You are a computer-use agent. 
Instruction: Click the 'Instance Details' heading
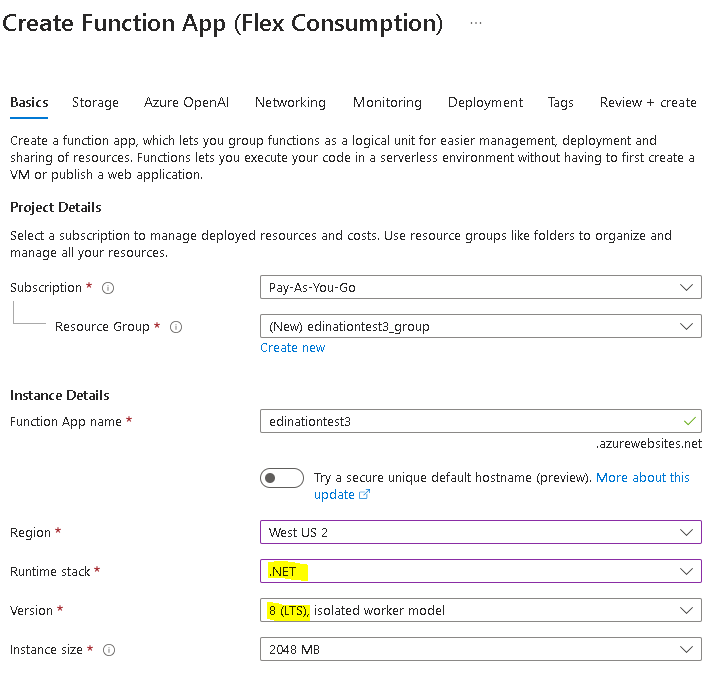[x=60, y=395]
